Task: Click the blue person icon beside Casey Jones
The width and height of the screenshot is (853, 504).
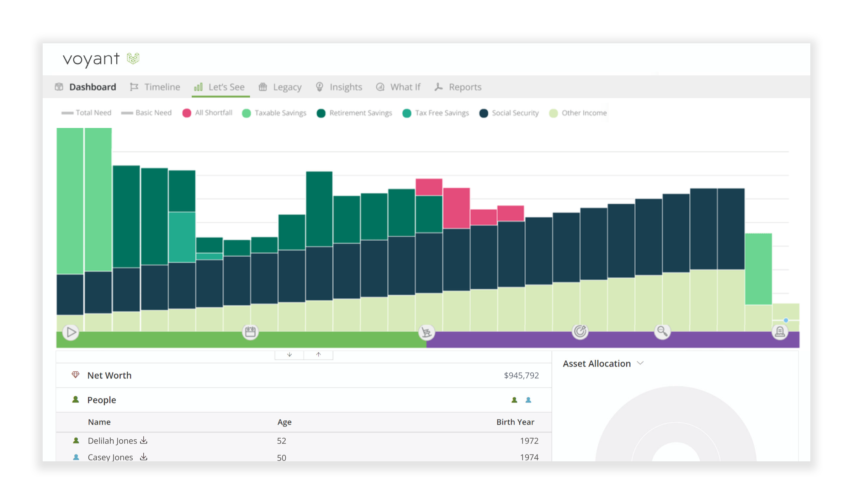Action: click(76, 457)
